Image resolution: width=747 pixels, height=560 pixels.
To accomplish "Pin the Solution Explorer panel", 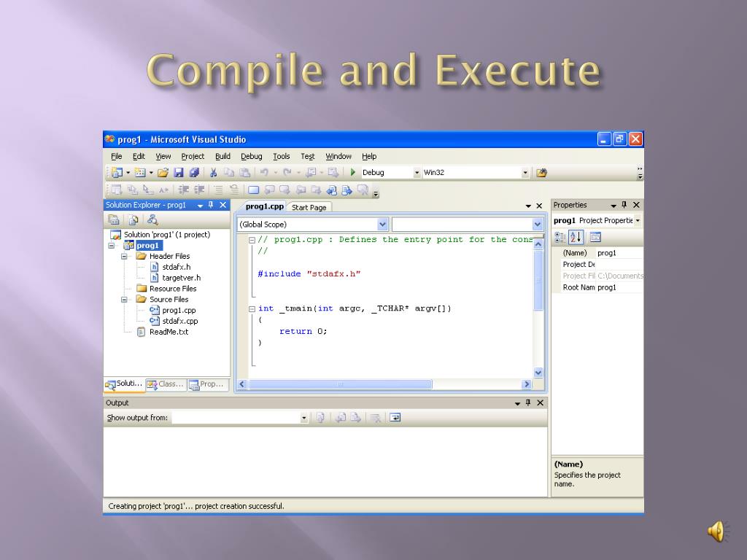I will click(211, 205).
